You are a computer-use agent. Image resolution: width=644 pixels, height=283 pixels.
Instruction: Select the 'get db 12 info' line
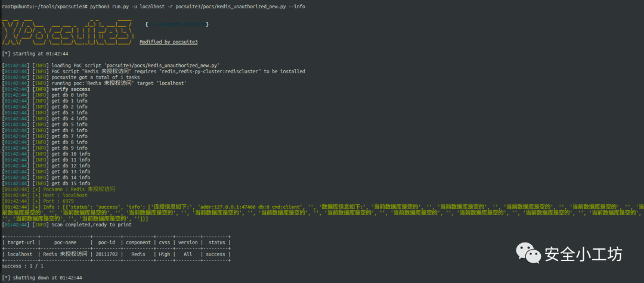point(46,166)
